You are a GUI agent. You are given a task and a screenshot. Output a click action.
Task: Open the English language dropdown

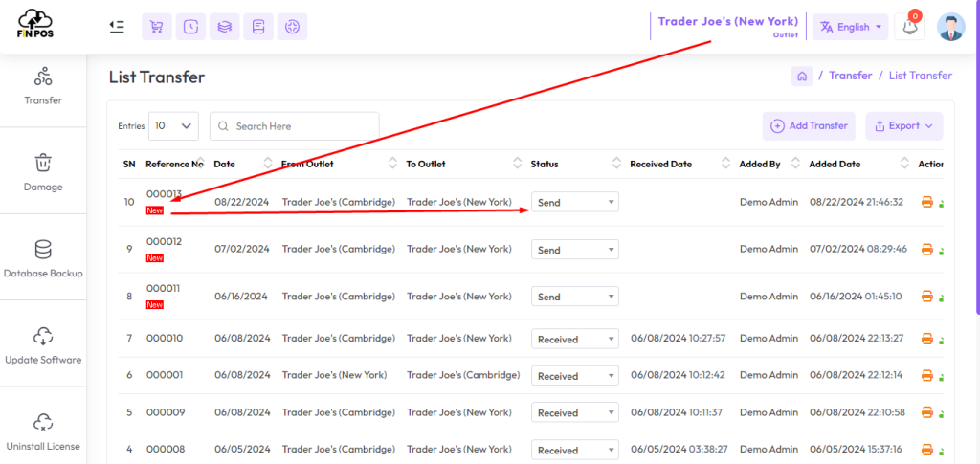point(850,27)
